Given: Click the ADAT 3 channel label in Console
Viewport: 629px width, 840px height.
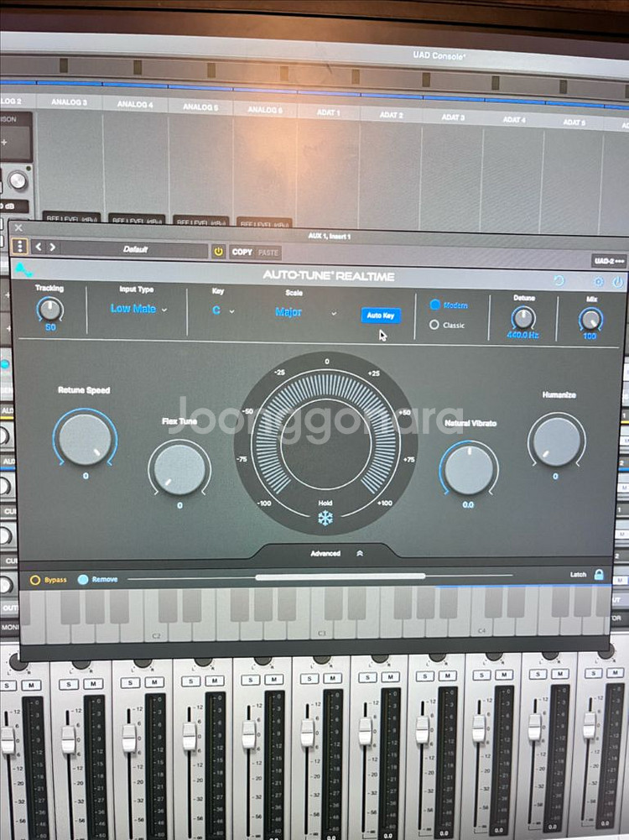Looking at the screenshot, I should (x=453, y=117).
